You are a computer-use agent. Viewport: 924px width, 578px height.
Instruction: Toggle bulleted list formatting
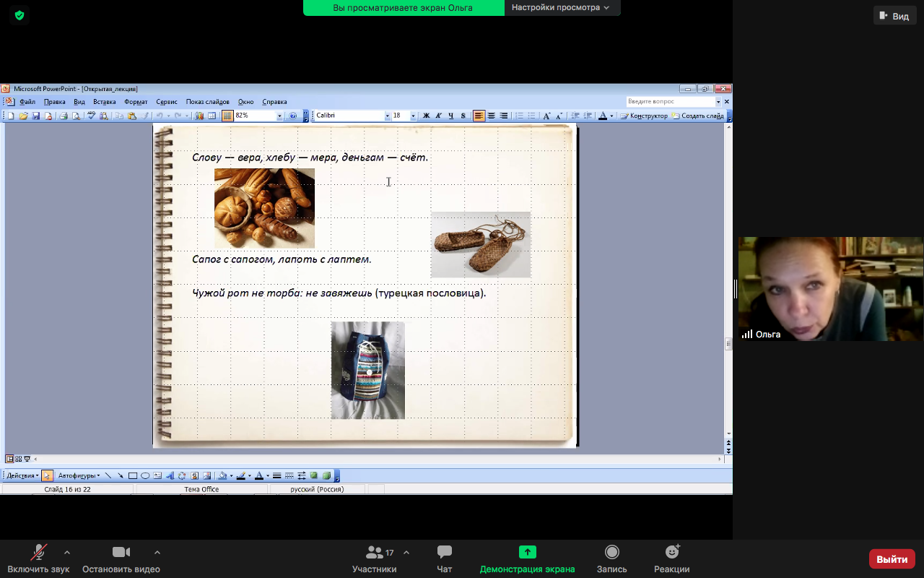click(532, 116)
